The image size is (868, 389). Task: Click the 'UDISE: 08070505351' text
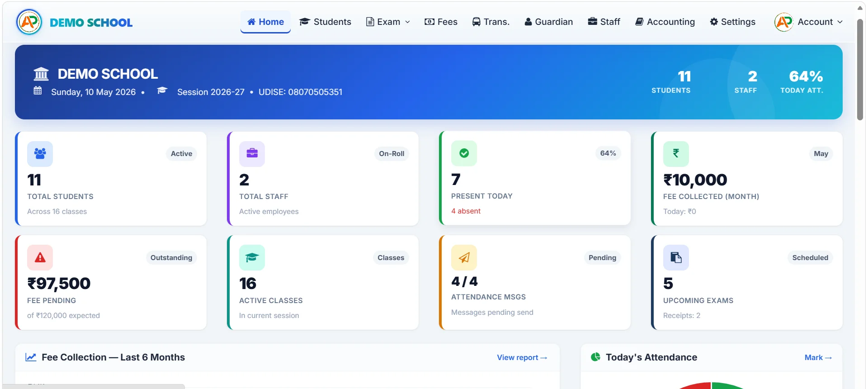coord(300,92)
